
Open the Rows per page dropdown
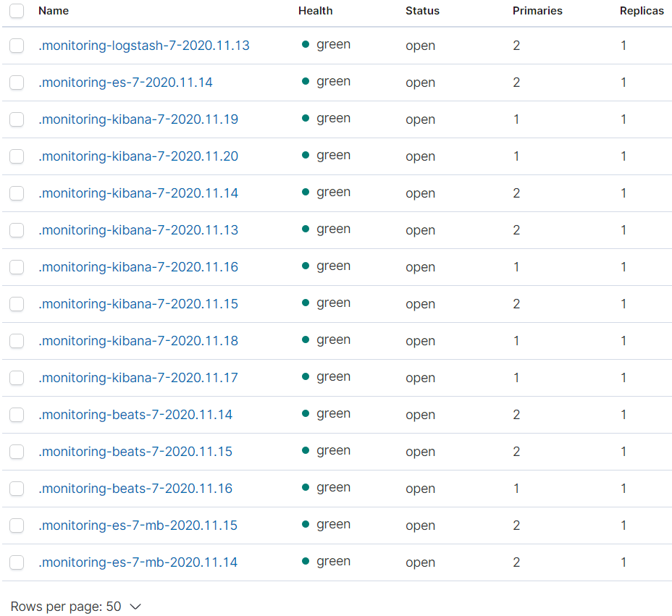pos(75,606)
